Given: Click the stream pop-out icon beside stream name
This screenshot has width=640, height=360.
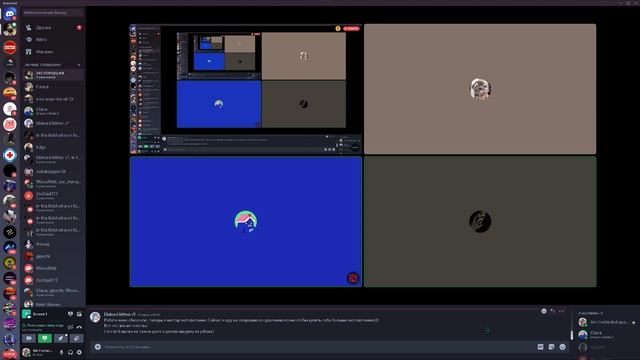Looking at the screenshot, I should (x=79, y=314).
